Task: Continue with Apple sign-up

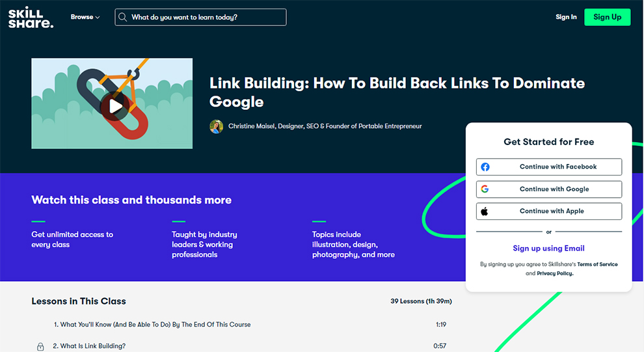Action: pos(549,211)
